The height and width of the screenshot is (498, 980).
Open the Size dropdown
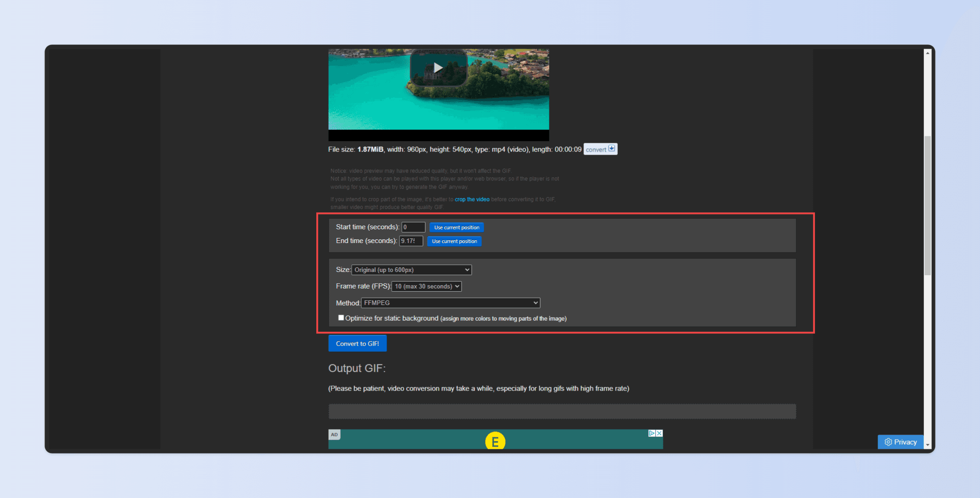(x=411, y=270)
